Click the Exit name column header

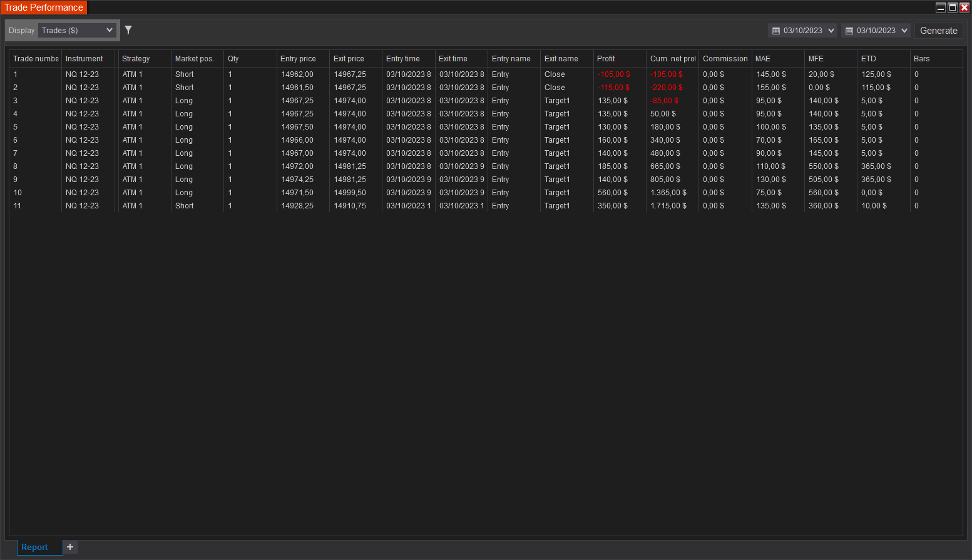pyautogui.click(x=561, y=59)
